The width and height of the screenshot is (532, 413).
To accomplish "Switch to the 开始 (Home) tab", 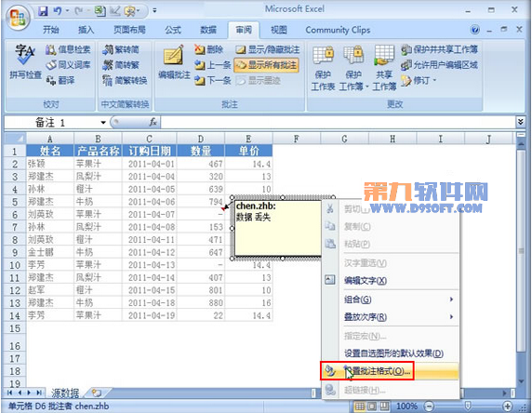I will tap(51, 30).
